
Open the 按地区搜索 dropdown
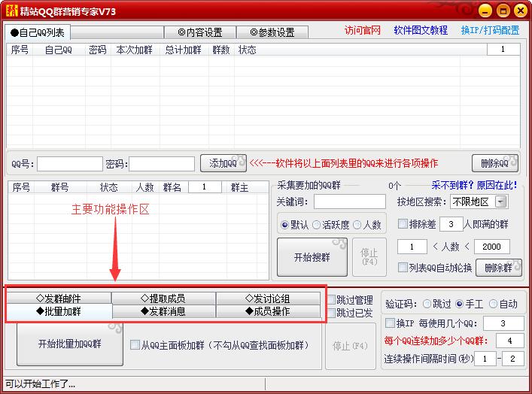[x=479, y=202]
